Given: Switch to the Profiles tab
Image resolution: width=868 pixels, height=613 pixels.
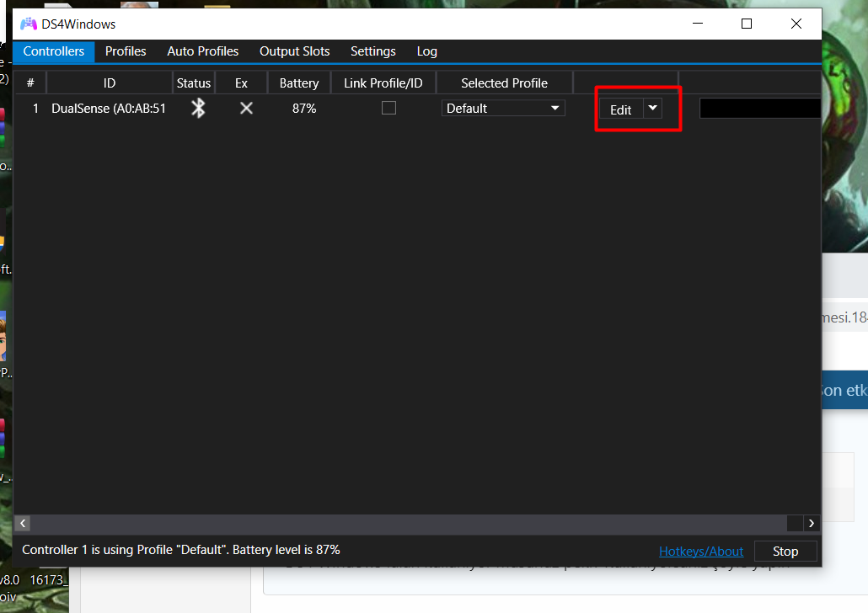Looking at the screenshot, I should (126, 51).
